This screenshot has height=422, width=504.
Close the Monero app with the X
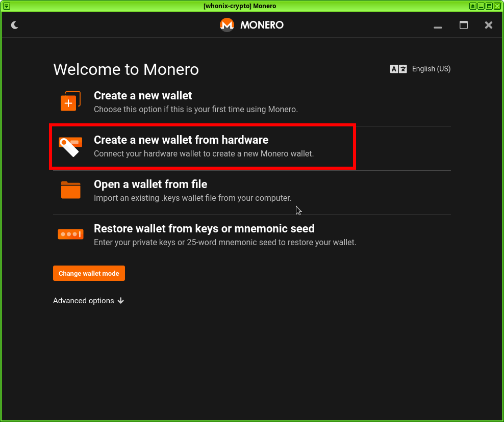[489, 25]
